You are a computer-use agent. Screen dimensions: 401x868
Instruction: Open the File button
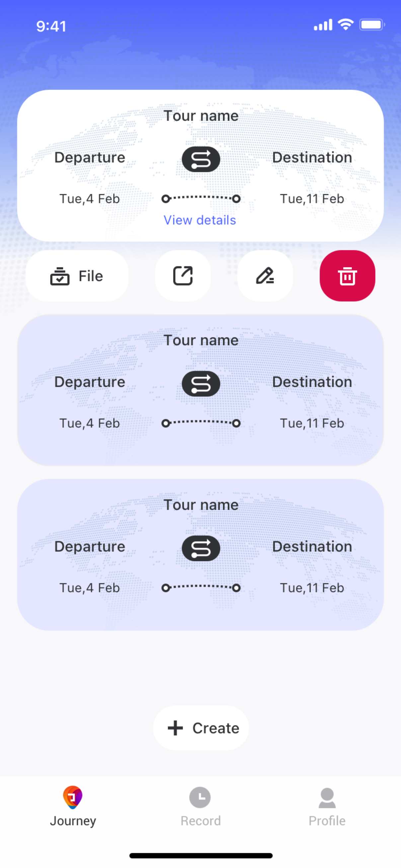click(77, 276)
